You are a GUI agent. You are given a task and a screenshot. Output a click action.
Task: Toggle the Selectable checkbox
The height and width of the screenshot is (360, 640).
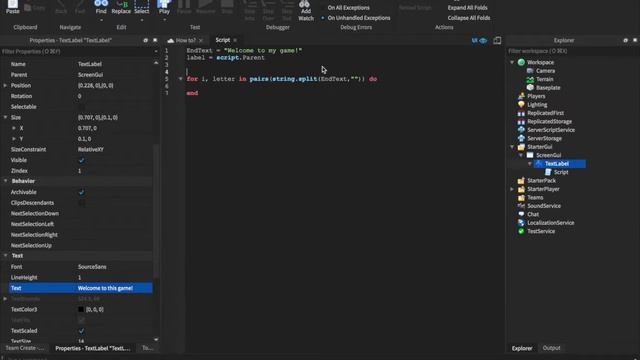(81, 107)
